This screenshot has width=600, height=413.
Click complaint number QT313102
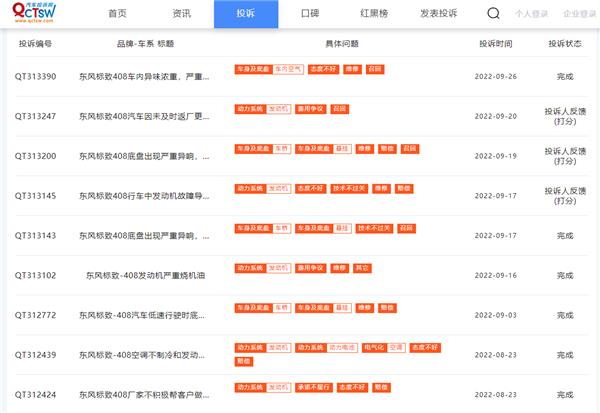[x=36, y=276]
